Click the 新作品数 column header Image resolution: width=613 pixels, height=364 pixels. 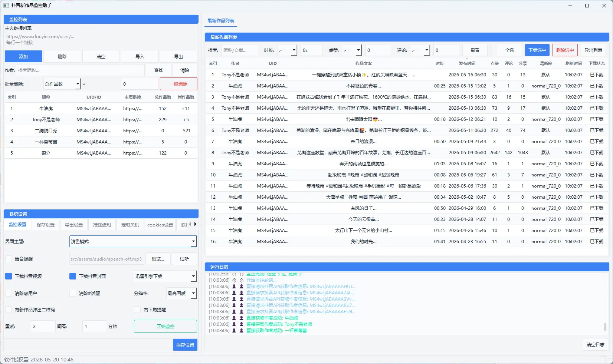pos(186,97)
